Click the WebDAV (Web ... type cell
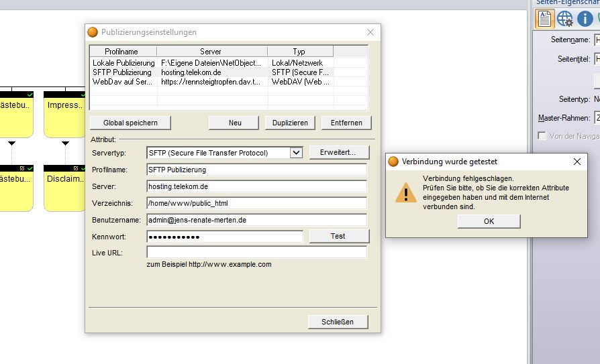Viewport: 600px width, 364px height. pos(301,82)
